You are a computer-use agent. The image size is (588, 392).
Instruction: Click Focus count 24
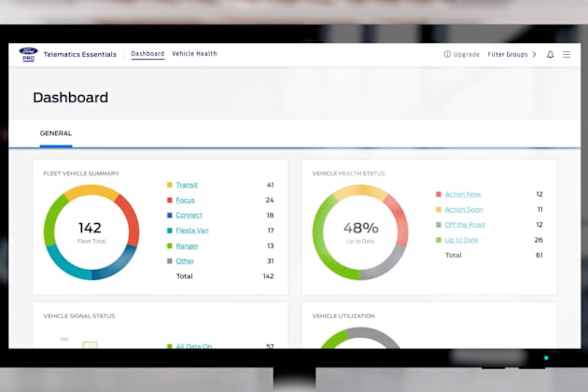pos(270,200)
